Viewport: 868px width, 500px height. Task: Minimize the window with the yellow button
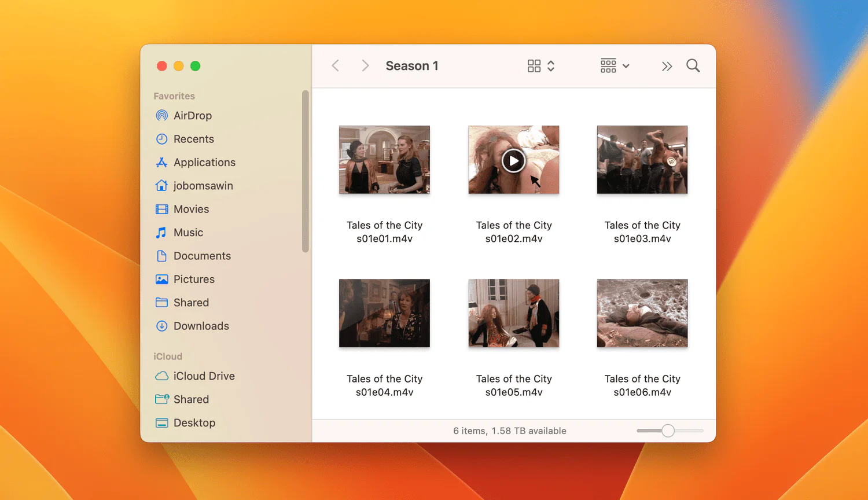click(179, 66)
